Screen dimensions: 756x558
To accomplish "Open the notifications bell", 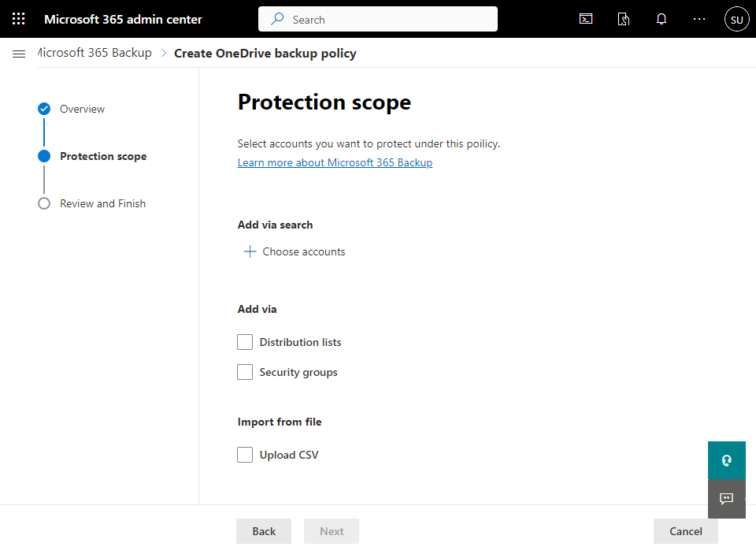I will point(661,19).
